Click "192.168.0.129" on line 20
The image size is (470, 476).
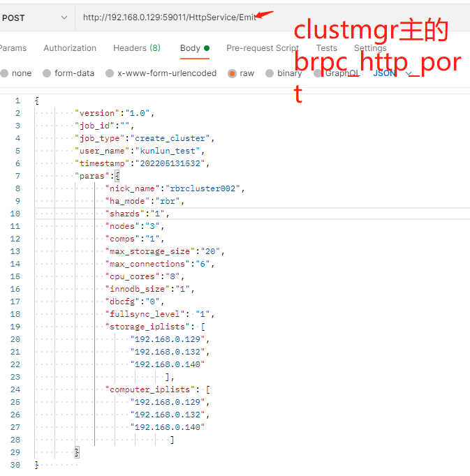point(168,339)
